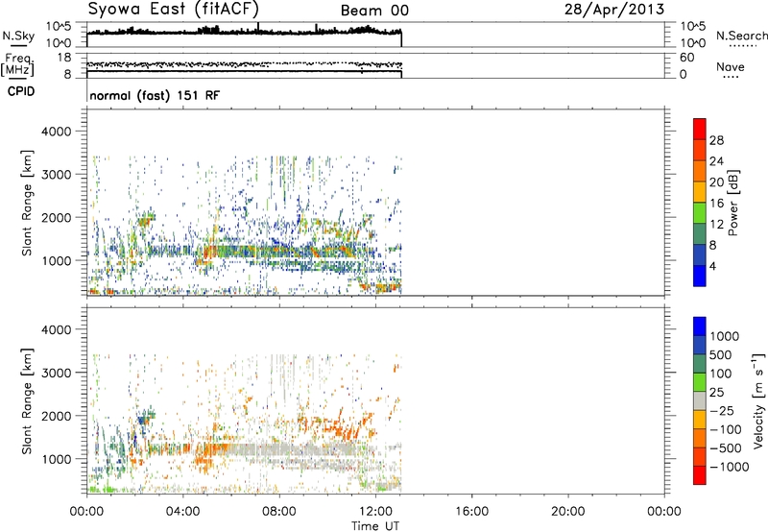Click the '4000' range tick of power panel
The image size is (768, 532).
tap(57, 132)
